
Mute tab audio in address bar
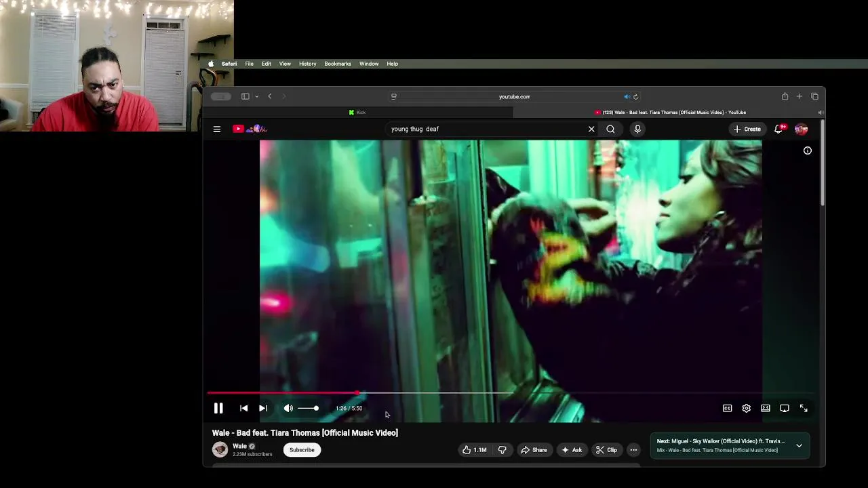tap(627, 96)
